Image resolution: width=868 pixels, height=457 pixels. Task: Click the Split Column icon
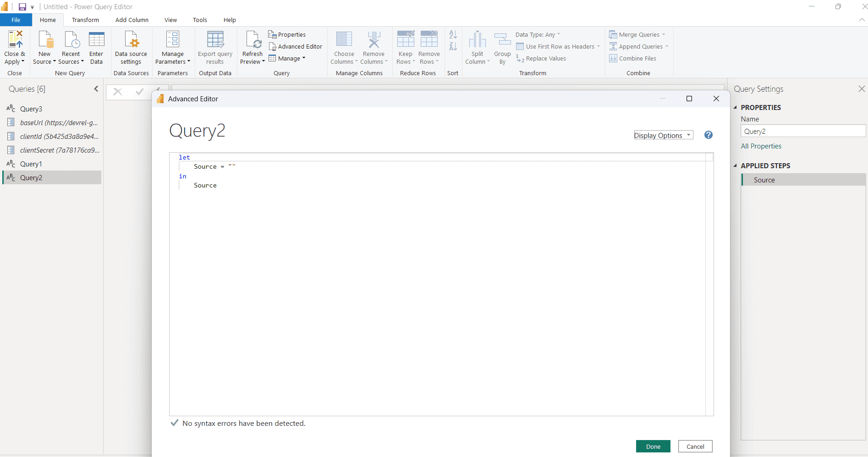point(478,39)
